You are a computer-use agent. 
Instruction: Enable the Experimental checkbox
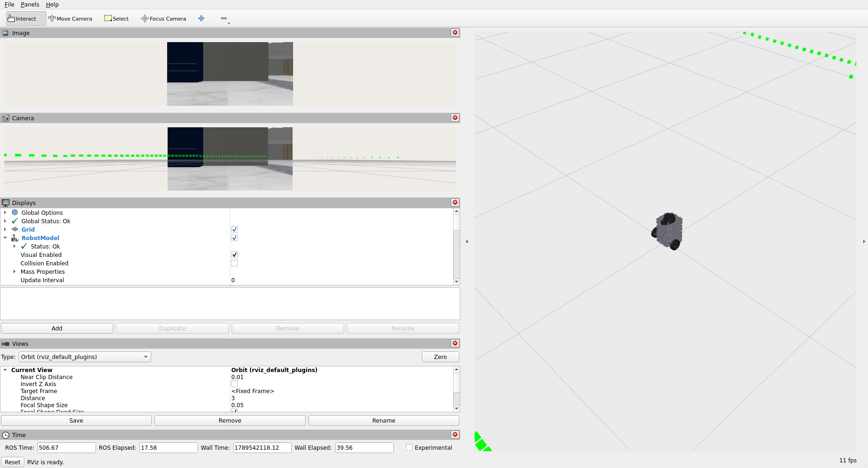[409, 447]
